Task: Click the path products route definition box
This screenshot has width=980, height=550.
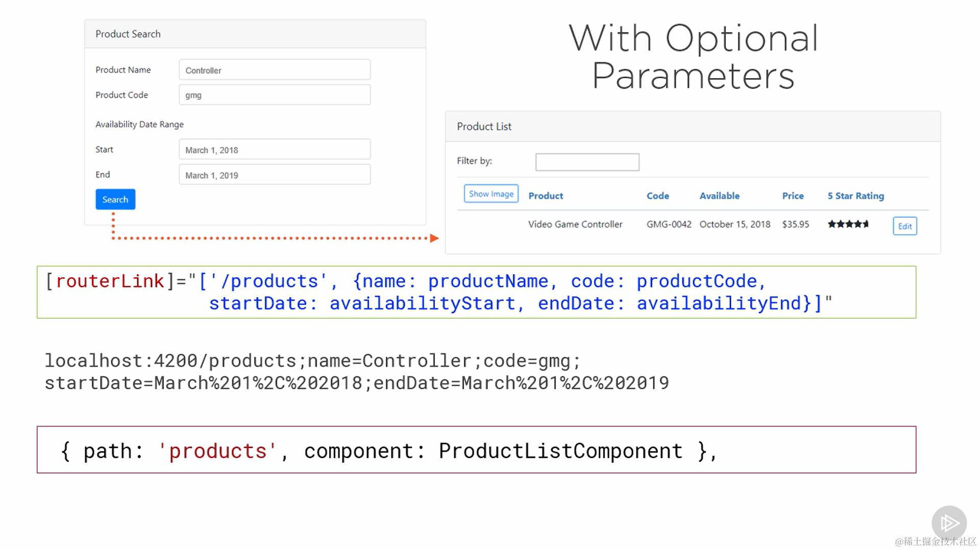Action: click(x=476, y=450)
